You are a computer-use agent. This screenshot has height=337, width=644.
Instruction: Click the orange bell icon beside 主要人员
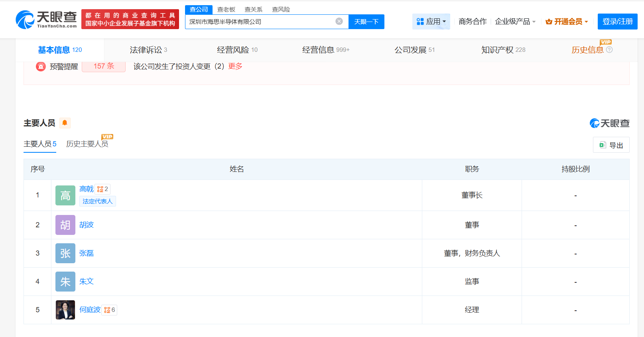pos(65,123)
